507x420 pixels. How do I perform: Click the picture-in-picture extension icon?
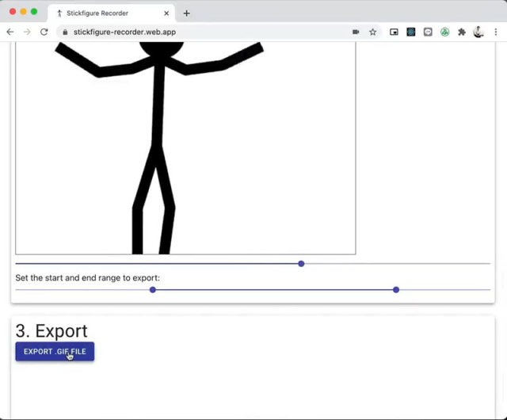(x=394, y=32)
